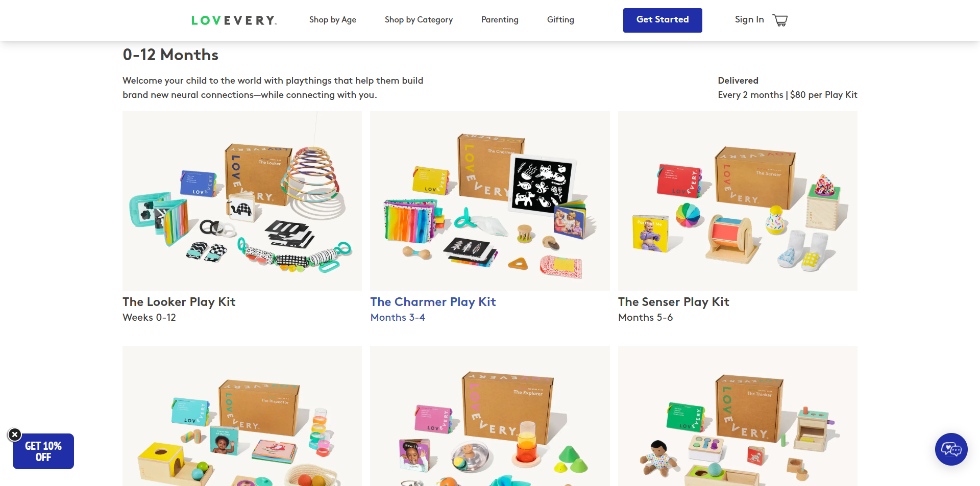This screenshot has height=486, width=980.
Task: Open the chat support bubble icon
Action: coord(951,449)
